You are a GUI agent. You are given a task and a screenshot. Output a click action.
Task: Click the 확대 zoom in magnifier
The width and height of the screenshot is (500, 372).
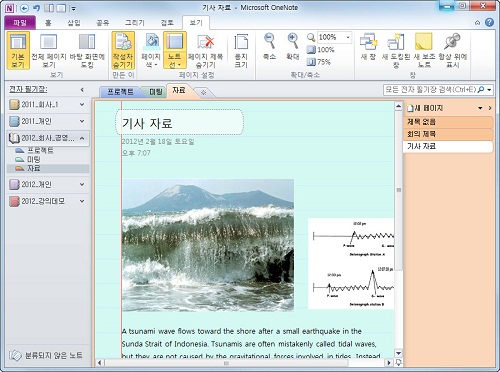pyautogui.click(x=293, y=47)
